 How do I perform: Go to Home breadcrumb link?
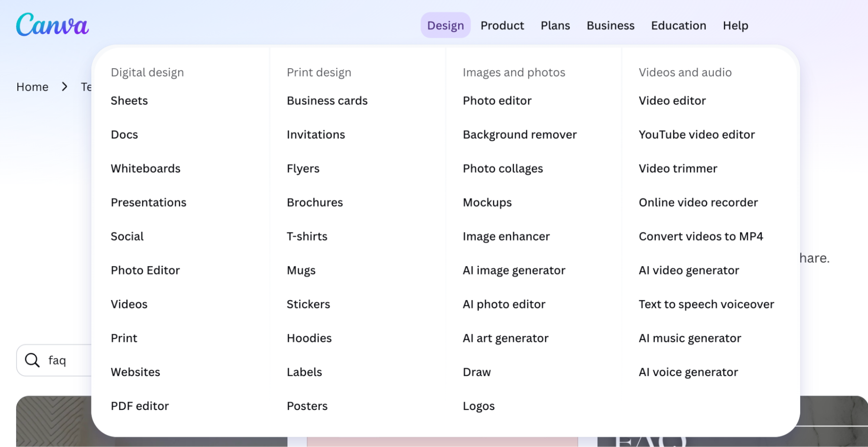pyautogui.click(x=33, y=87)
